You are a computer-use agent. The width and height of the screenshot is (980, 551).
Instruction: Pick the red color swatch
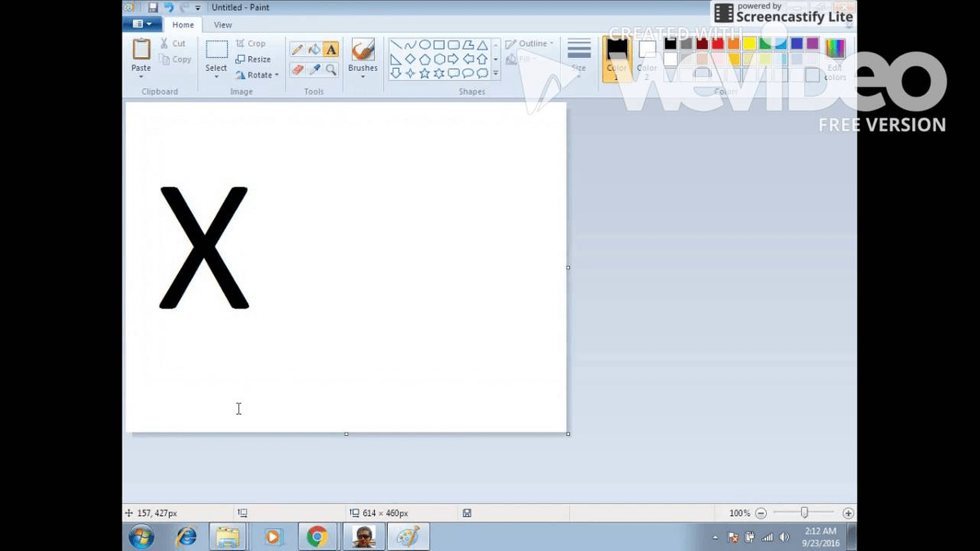pos(718,43)
